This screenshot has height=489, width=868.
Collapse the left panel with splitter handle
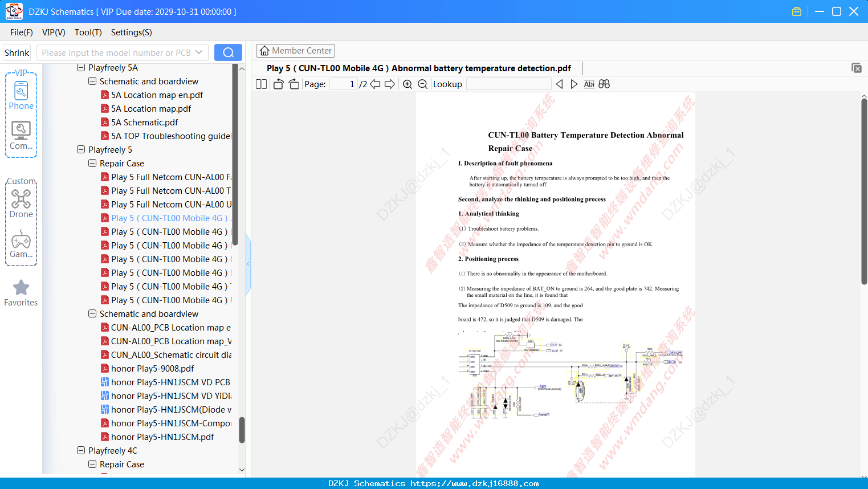point(248,264)
